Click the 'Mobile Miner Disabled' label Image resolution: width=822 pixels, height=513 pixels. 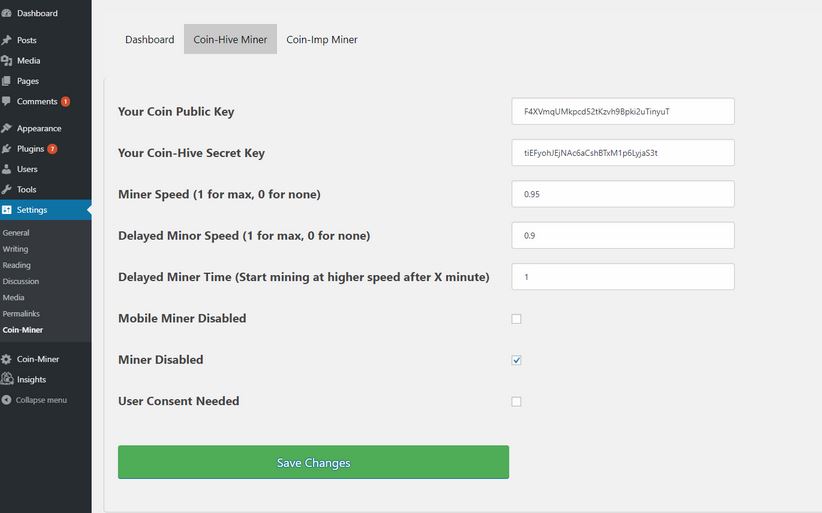pos(182,318)
